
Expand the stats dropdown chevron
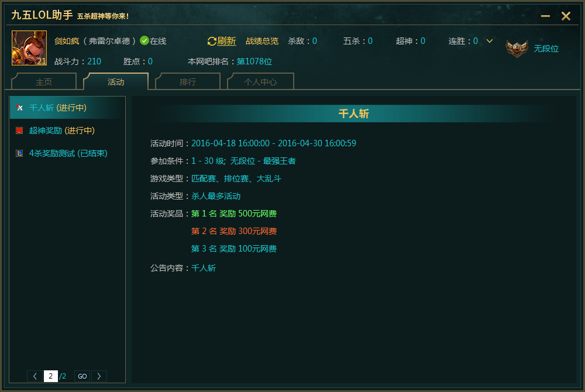pos(490,41)
